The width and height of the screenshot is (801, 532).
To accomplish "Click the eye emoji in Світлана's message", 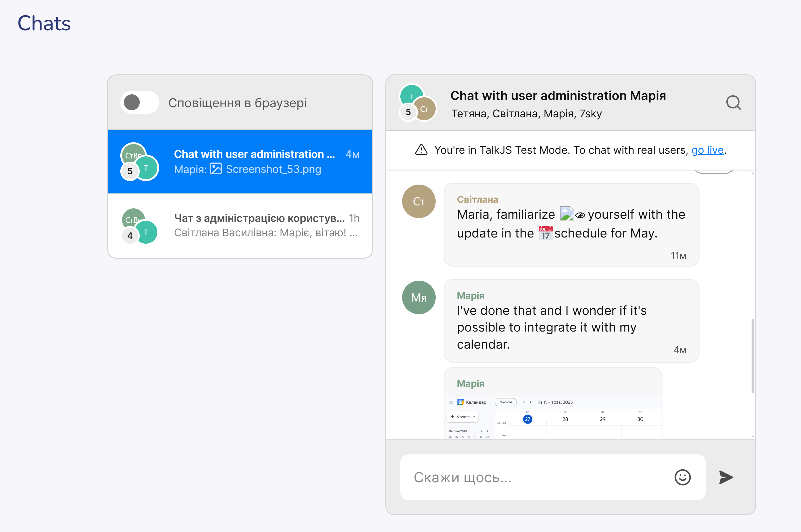I will 580,215.
